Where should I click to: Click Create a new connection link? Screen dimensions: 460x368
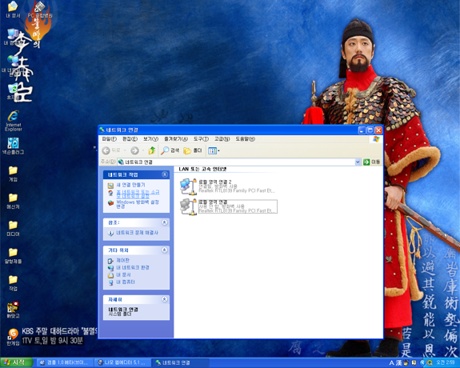(x=130, y=185)
